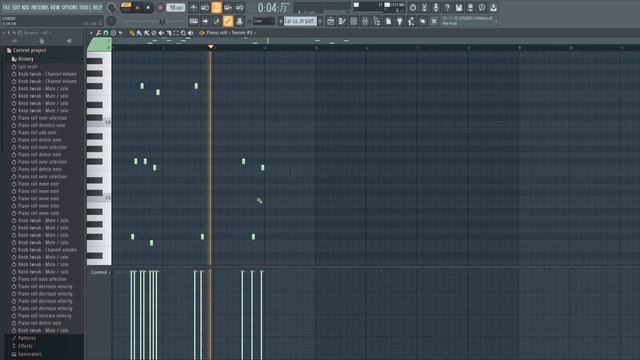This screenshot has width=640, height=360.
Task: Click the Last reset history entry
Action: (27, 67)
